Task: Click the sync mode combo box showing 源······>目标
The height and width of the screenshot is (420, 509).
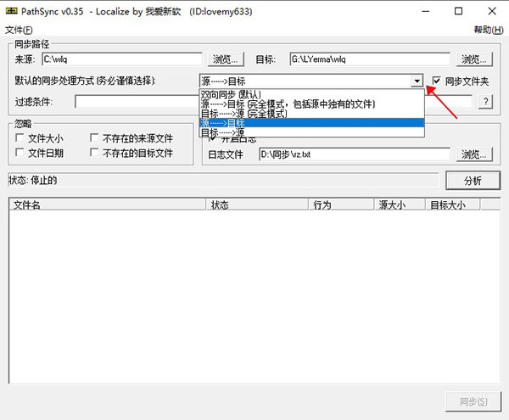Action: coord(311,81)
